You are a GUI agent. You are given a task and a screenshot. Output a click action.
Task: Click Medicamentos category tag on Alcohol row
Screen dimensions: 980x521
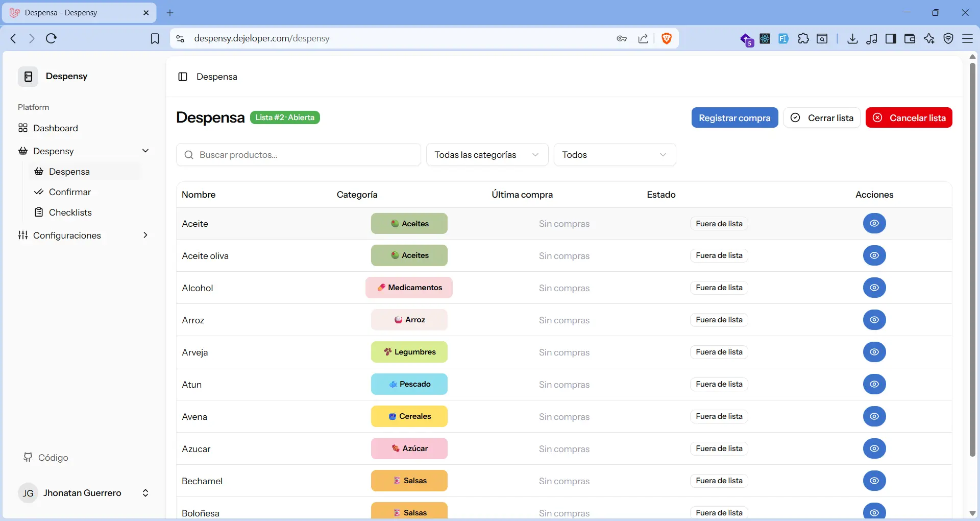coord(409,288)
